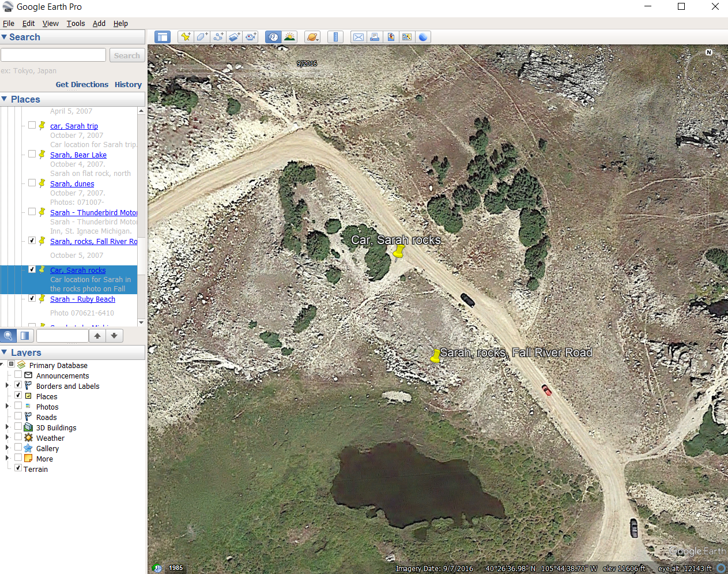The width and height of the screenshot is (728, 574).
Task: Open the View menu
Action: [x=51, y=24]
